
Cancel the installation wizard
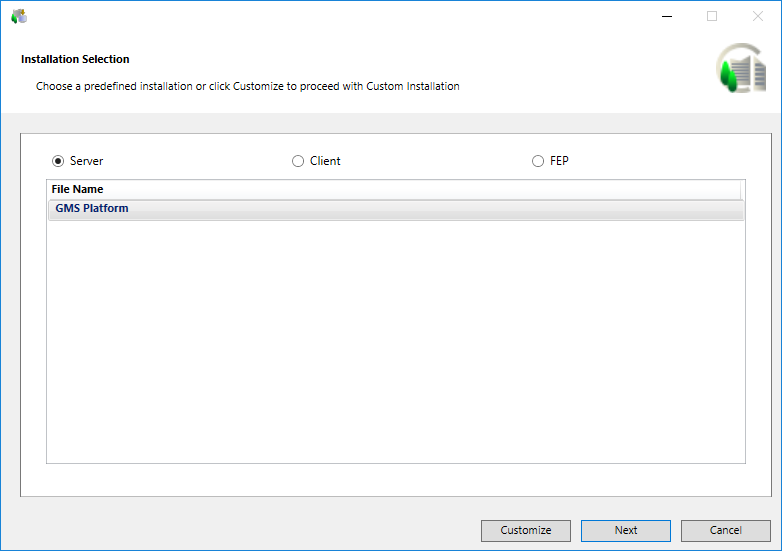coord(726,530)
